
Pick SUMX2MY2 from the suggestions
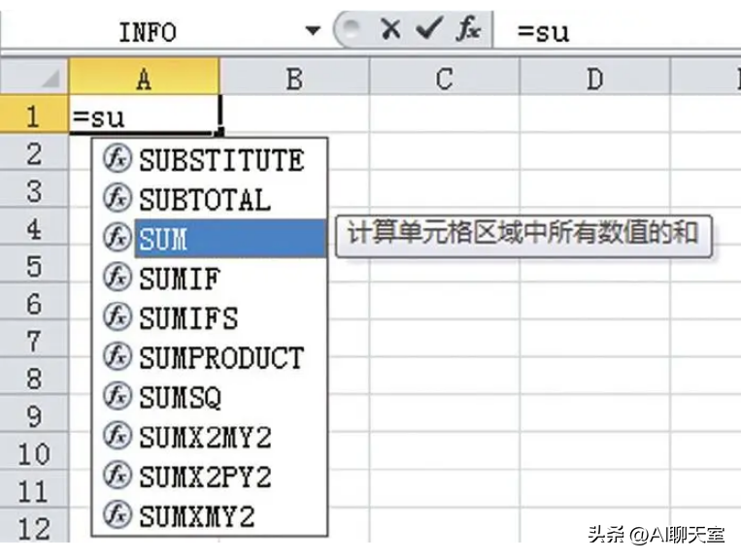click(205, 437)
